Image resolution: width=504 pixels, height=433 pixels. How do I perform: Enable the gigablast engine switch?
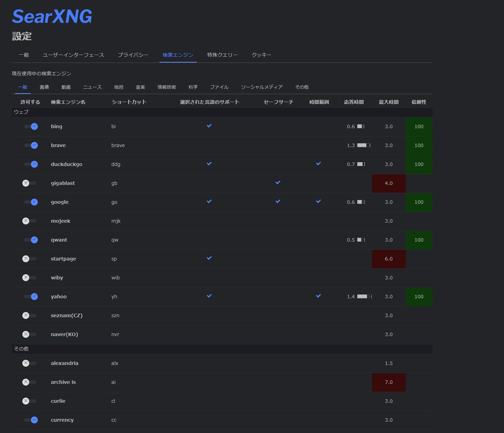(30, 183)
